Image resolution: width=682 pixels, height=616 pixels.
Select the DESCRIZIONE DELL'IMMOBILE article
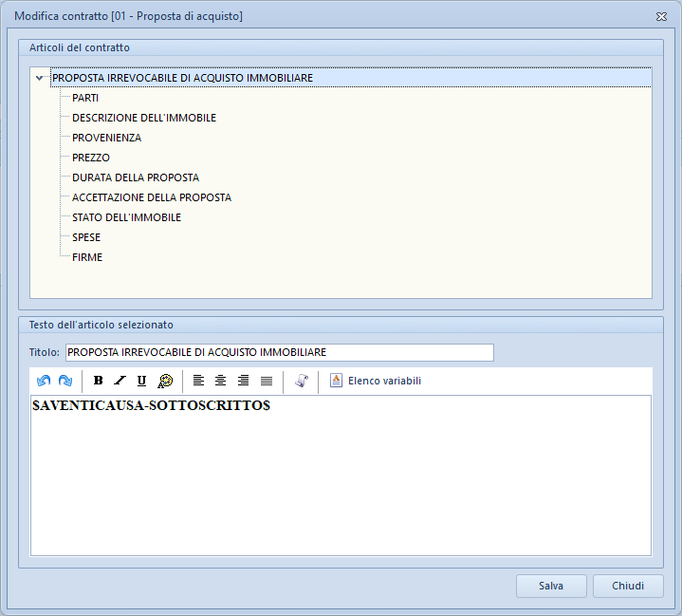pos(144,118)
